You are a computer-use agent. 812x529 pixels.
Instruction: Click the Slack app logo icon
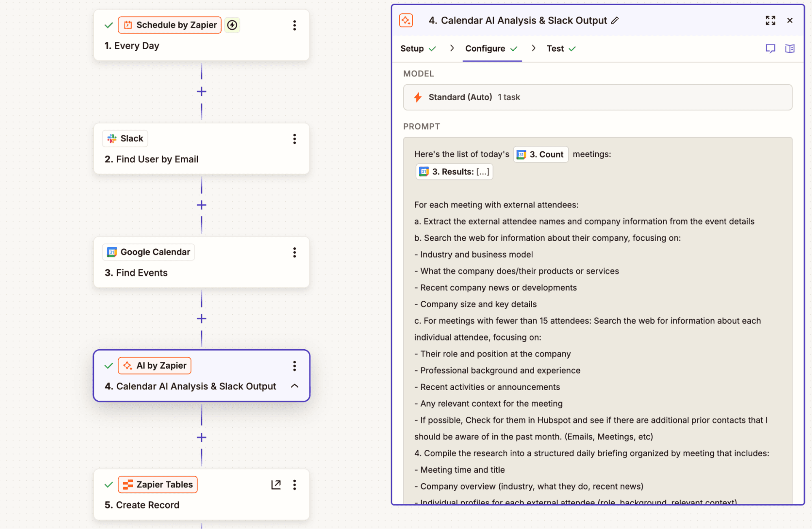click(112, 139)
